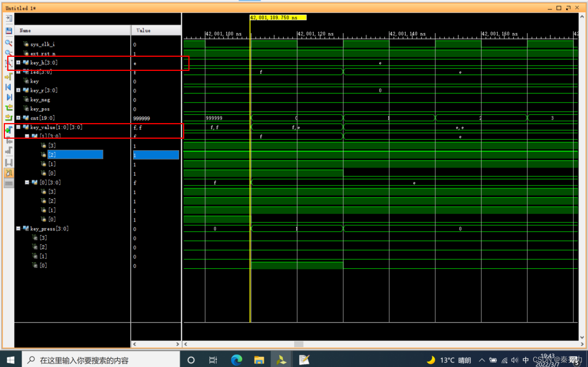Launch Microsoft Edge from the taskbar

(x=236, y=360)
